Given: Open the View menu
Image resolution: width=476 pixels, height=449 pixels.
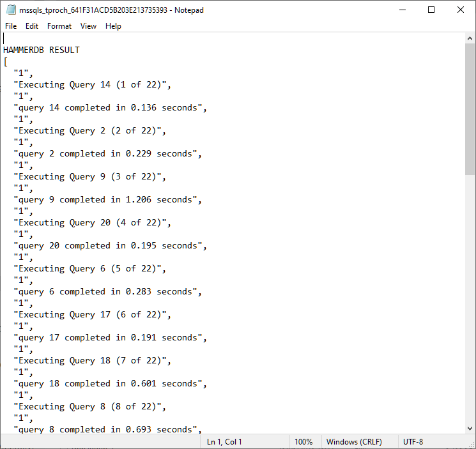Looking at the screenshot, I should click(88, 26).
